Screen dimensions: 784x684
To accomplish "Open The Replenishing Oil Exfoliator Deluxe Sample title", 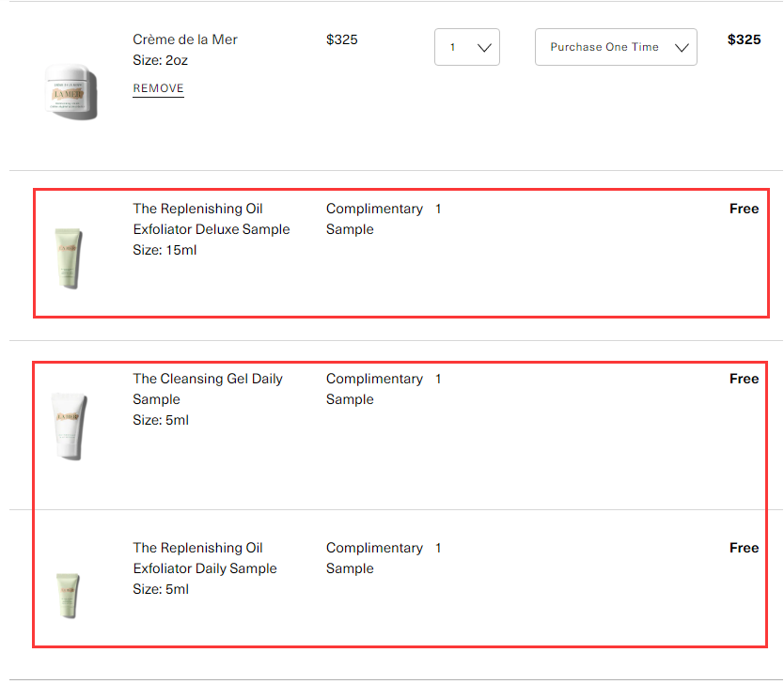I will [211, 219].
